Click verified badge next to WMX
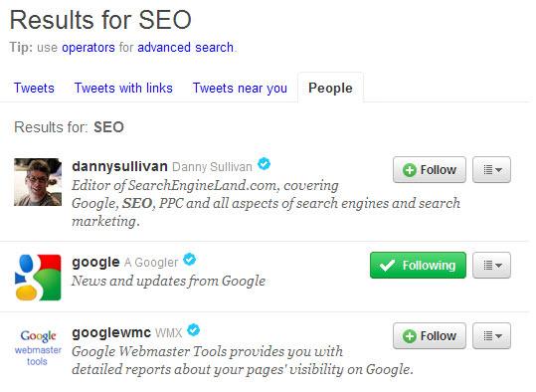The height and width of the screenshot is (392, 536). (194, 330)
